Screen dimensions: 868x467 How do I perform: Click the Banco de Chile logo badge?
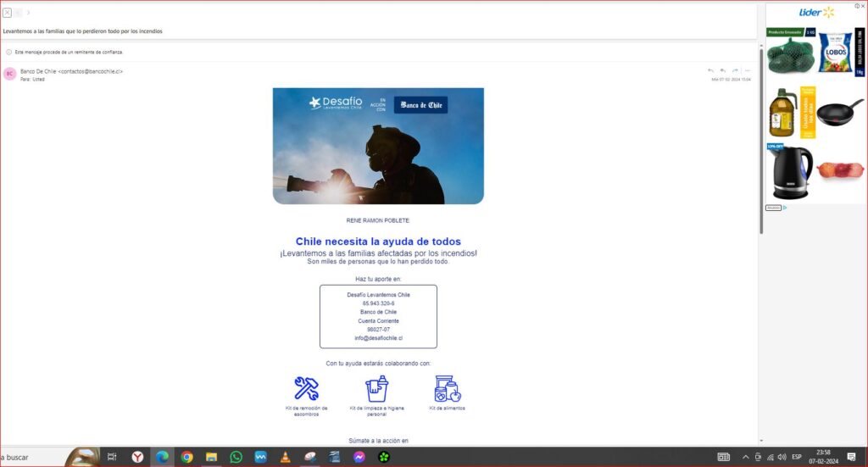pyautogui.click(x=420, y=104)
